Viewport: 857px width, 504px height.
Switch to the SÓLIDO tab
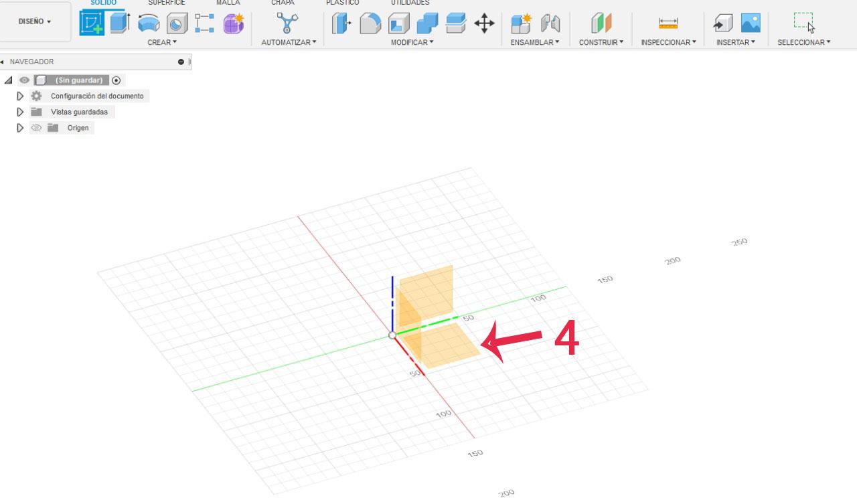click(x=103, y=3)
